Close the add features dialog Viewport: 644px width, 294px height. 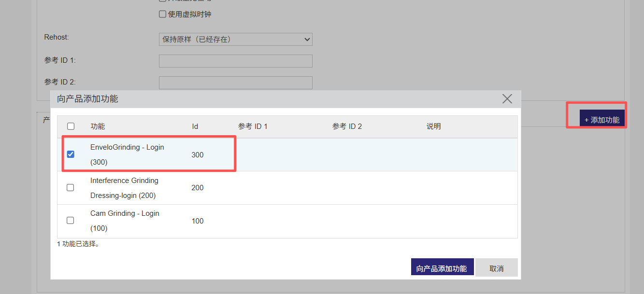[507, 99]
